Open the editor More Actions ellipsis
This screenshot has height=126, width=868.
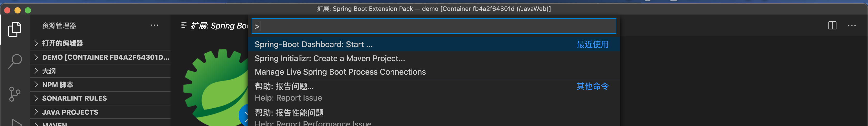coord(851,26)
